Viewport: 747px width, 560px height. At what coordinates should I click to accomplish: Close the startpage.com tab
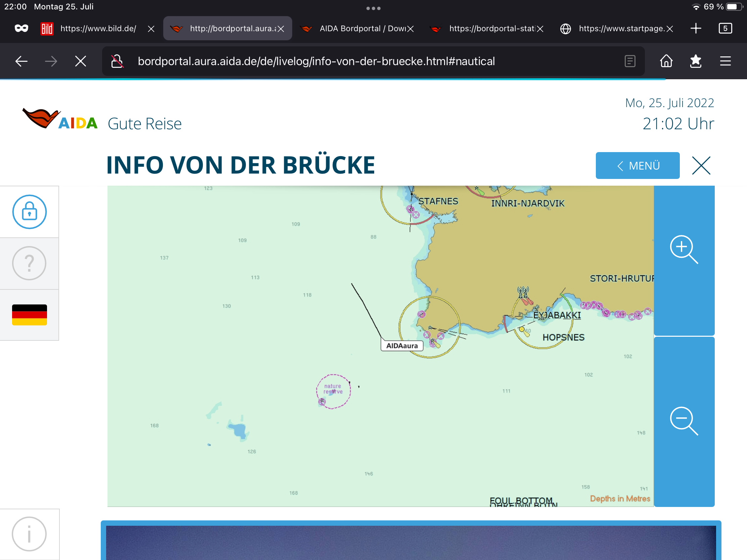[670, 29]
